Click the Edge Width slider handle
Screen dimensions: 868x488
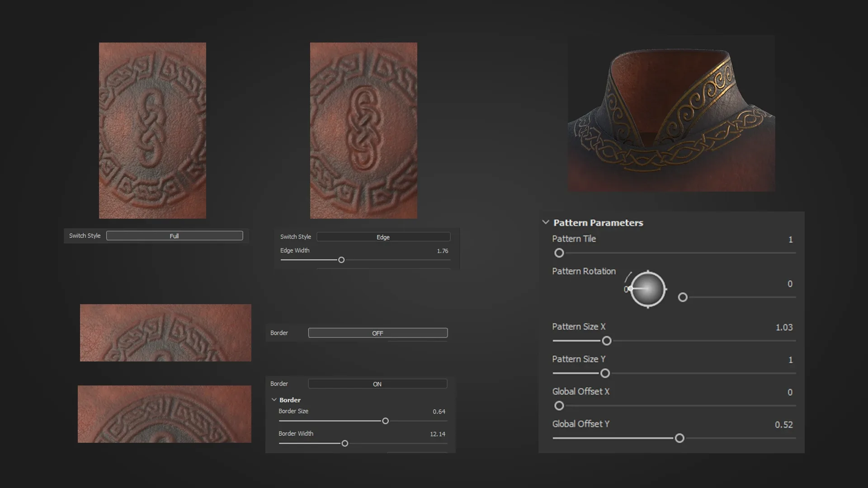coord(341,260)
